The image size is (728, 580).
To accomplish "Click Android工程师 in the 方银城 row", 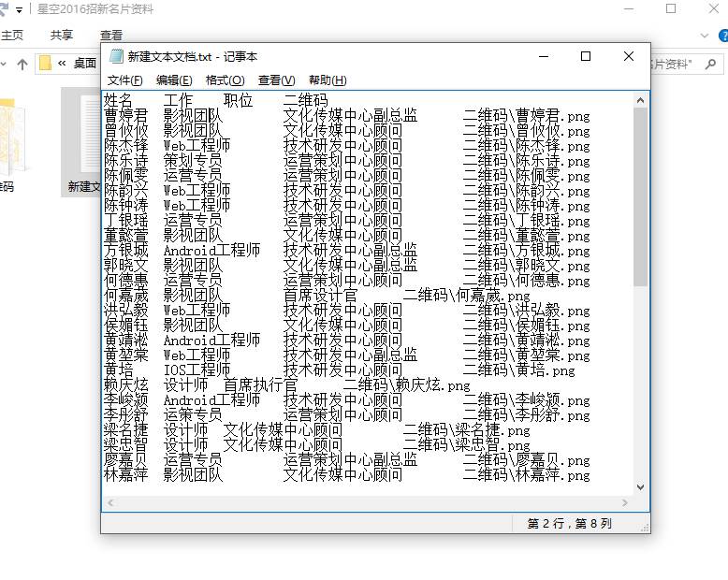I will 211,250.
